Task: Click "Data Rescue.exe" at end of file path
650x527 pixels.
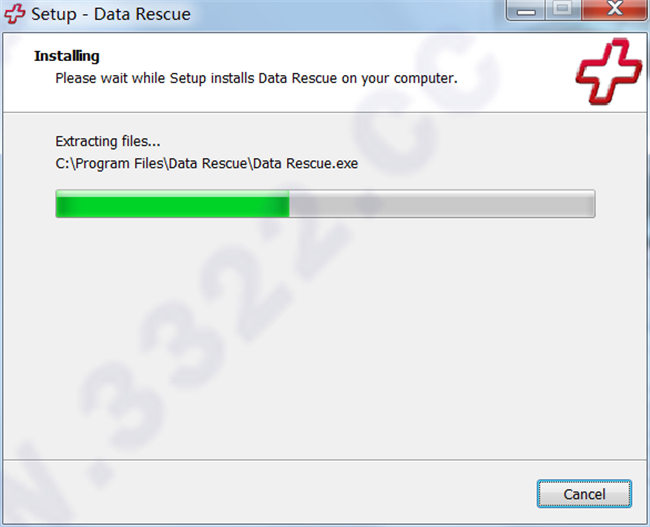Action: click(x=305, y=163)
